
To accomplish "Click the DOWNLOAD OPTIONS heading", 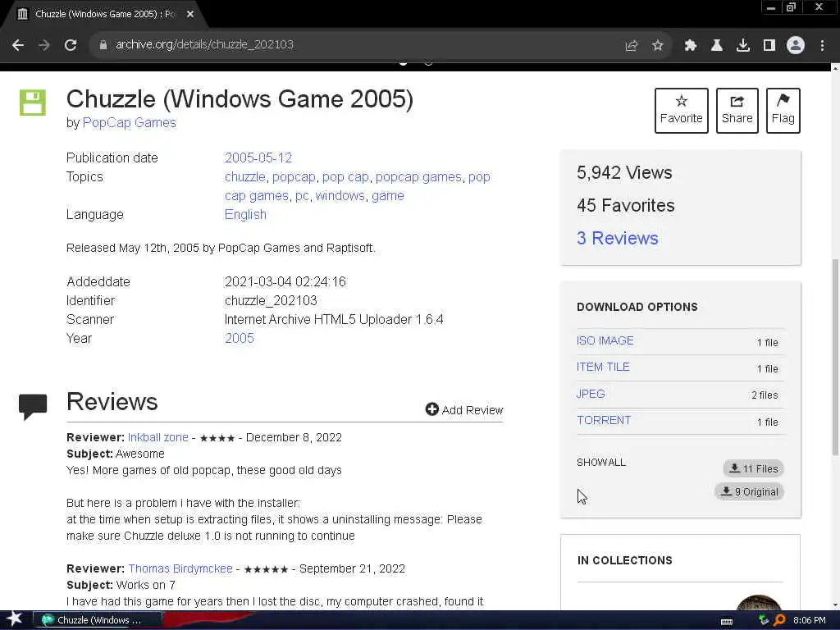I will (x=637, y=307).
